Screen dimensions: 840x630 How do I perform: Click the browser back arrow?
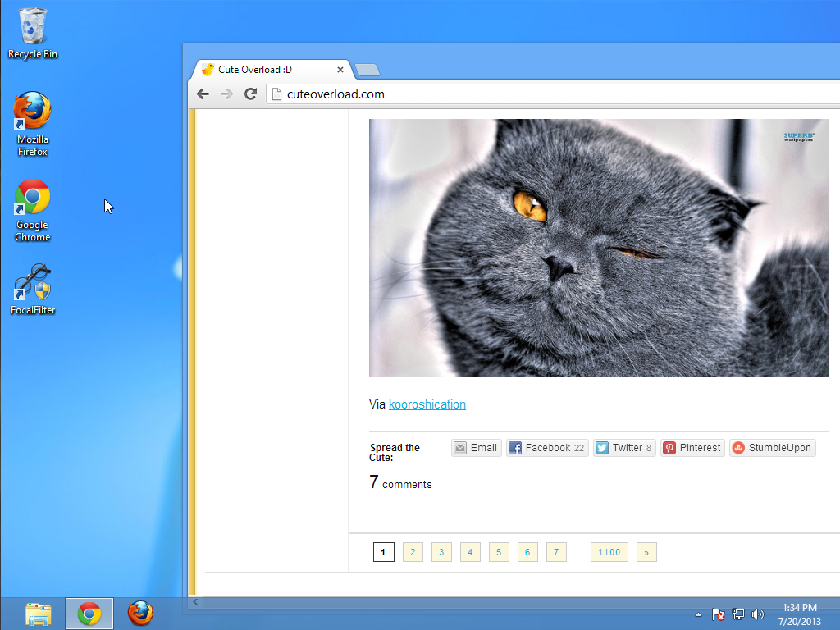tap(203, 94)
